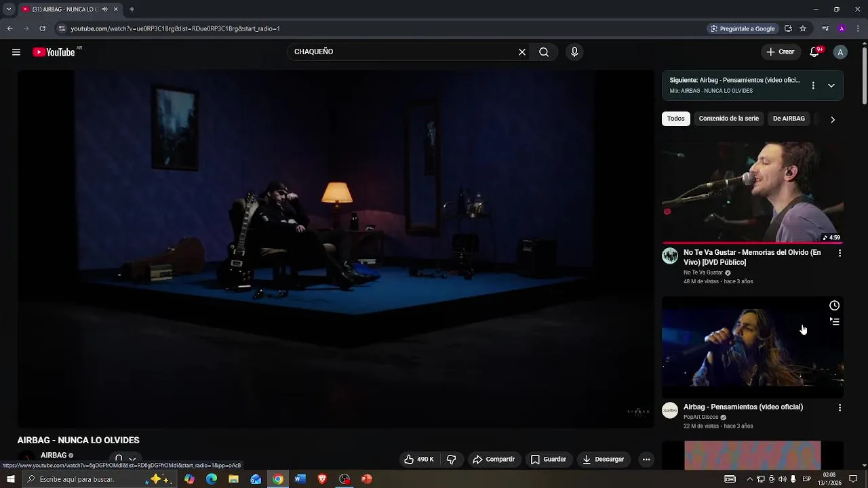Collapse the Mix playlist panel chevron
This screenshot has height=488, width=868.
(x=831, y=86)
